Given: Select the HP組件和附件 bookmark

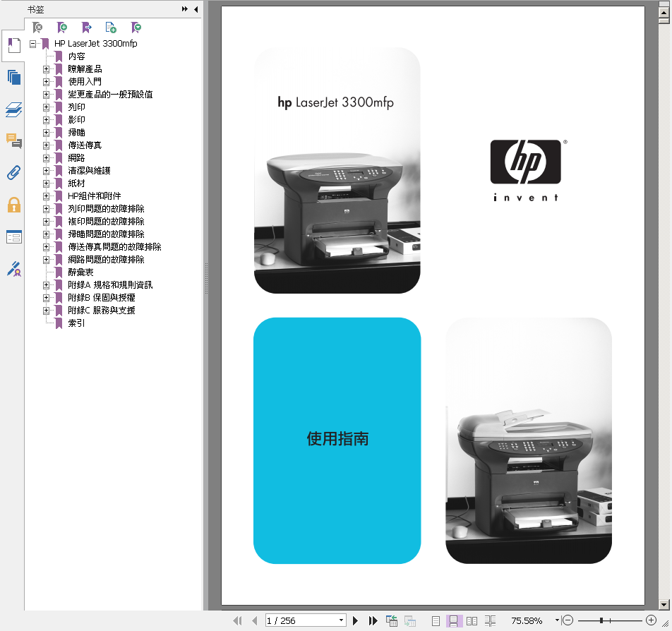Looking at the screenshot, I should click(95, 196).
